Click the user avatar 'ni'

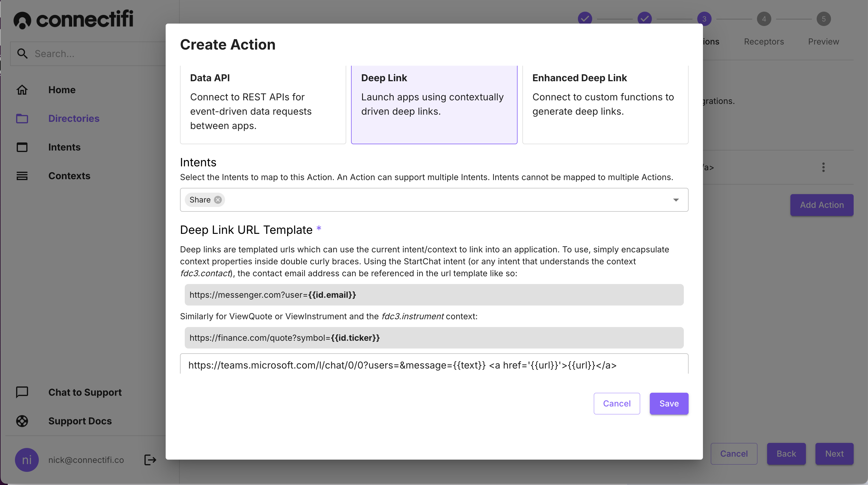click(27, 460)
